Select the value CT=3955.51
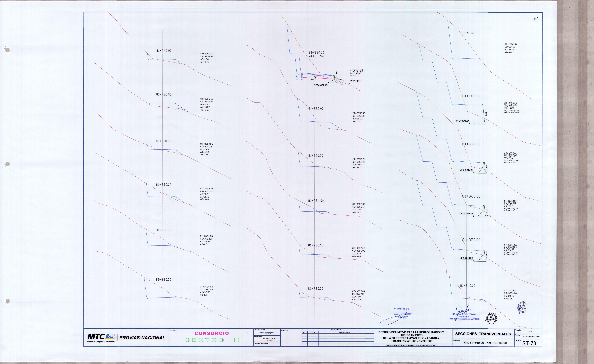 (510, 291)
